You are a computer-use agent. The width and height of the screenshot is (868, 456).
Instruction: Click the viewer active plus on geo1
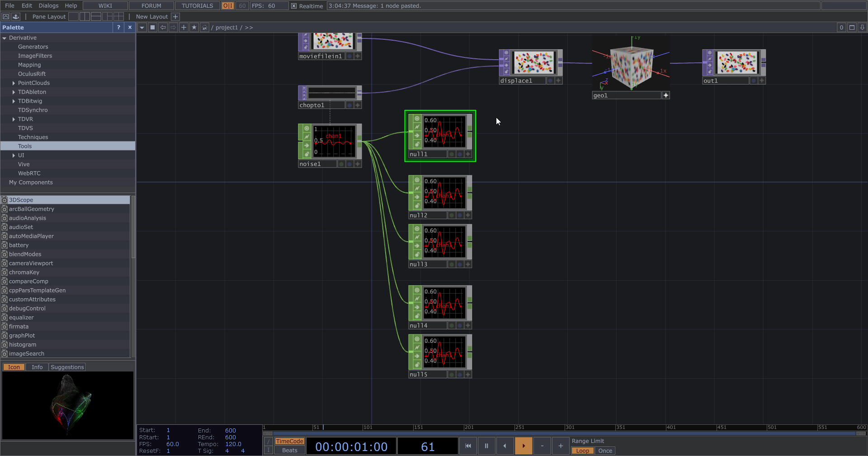click(665, 95)
